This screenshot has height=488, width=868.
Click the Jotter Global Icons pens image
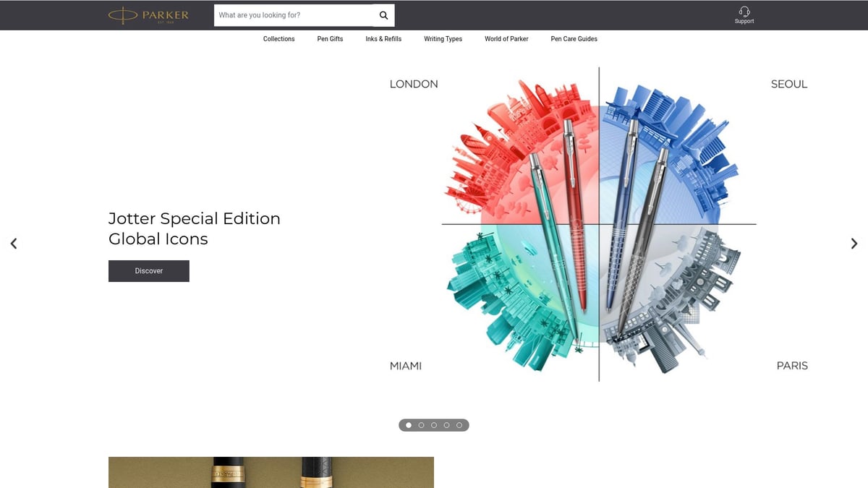click(x=598, y=224)
